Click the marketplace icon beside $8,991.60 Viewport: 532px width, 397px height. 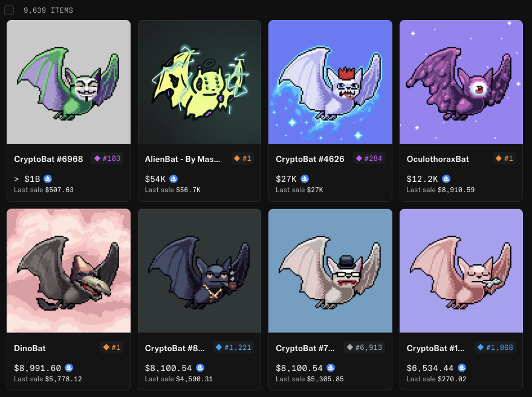pyautogui.click(x=69, y=367)
